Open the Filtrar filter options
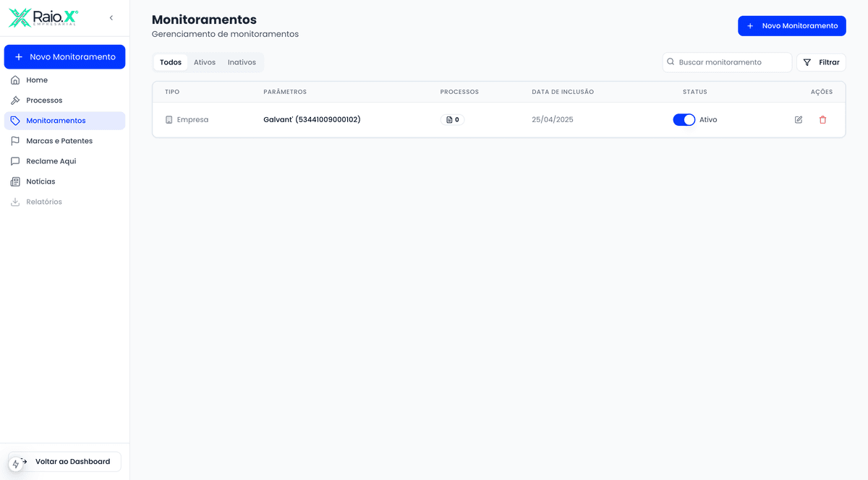Viewport: 868px width, 480px height. coord(821,62)
